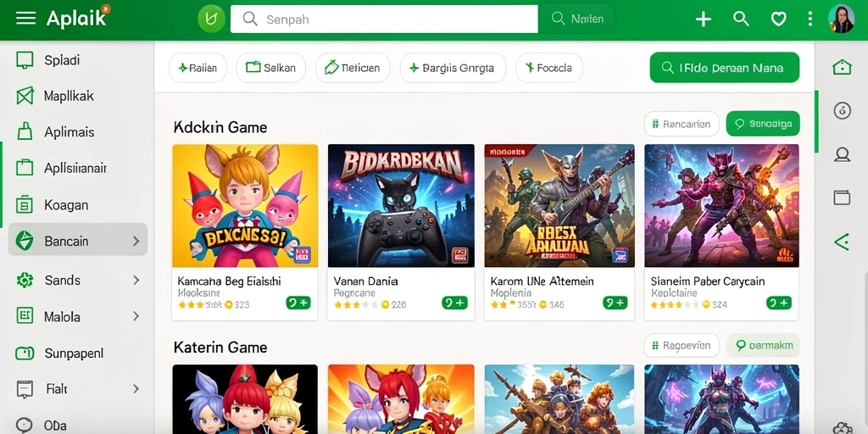The image size is (868, 434).
Task: Click the Sands gear icon
Action: point(25,280)
